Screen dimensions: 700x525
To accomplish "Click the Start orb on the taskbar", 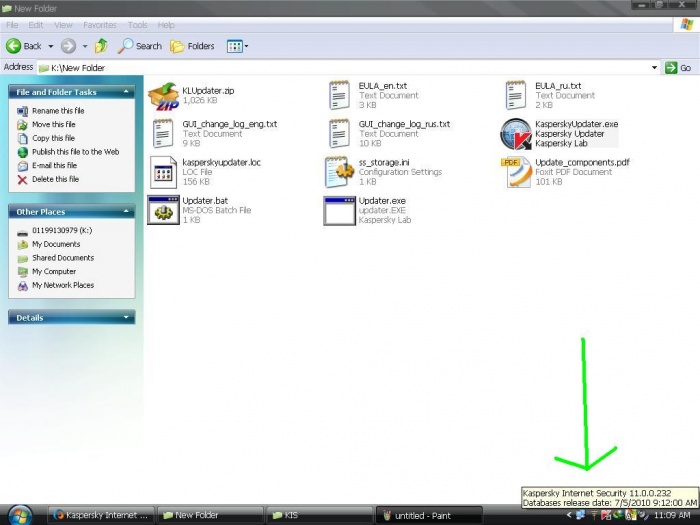I will click(x=19, y=515).
